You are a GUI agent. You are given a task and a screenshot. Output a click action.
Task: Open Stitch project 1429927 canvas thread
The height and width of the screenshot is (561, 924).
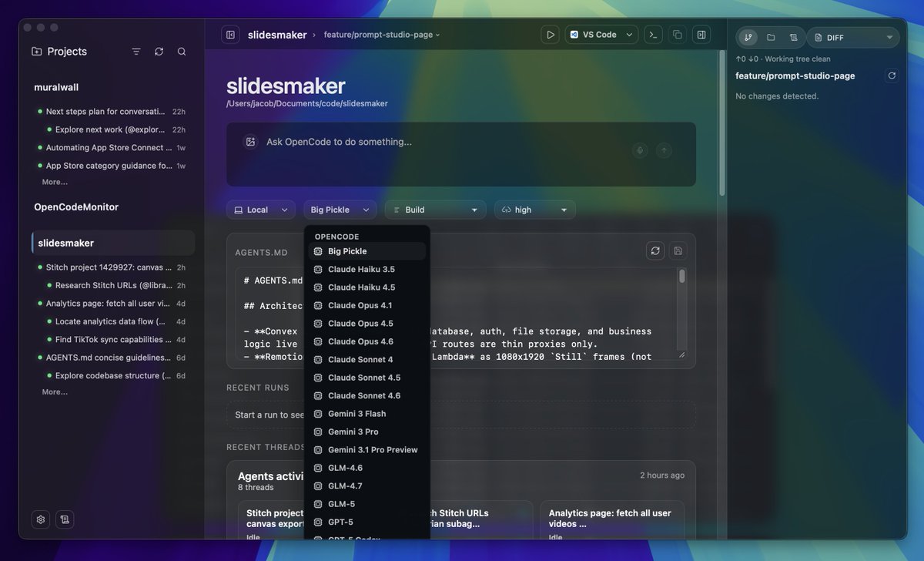point(112,267)
